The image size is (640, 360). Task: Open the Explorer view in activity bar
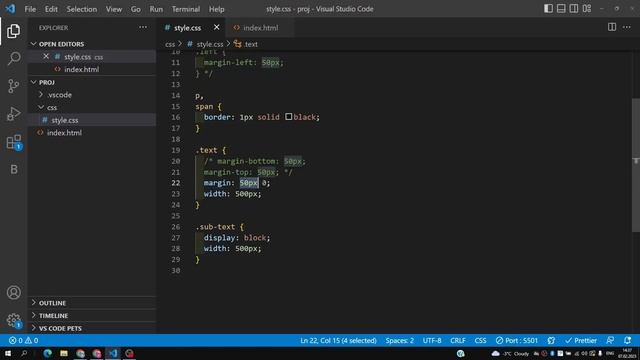(x=13, y=31)
